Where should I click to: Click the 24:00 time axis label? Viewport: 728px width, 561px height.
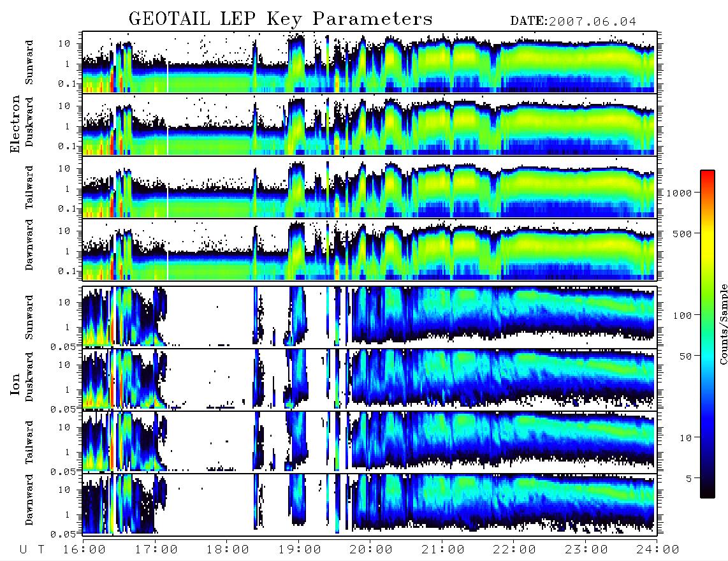point(658,550)
